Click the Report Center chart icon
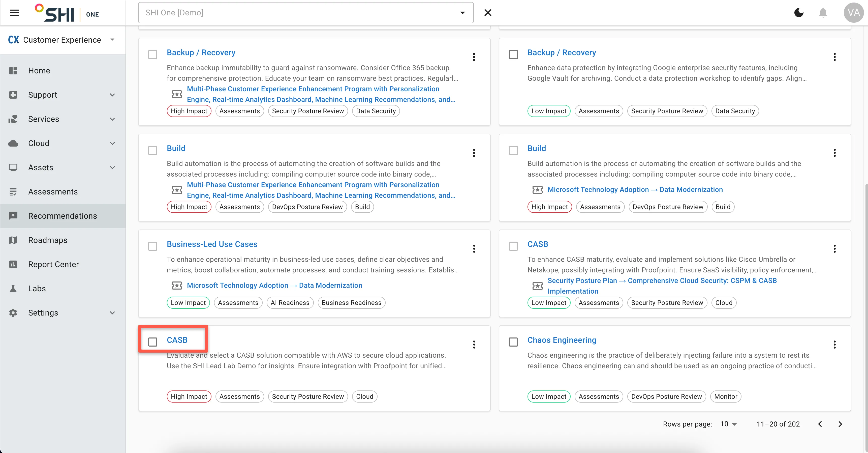 click(13, 264)
